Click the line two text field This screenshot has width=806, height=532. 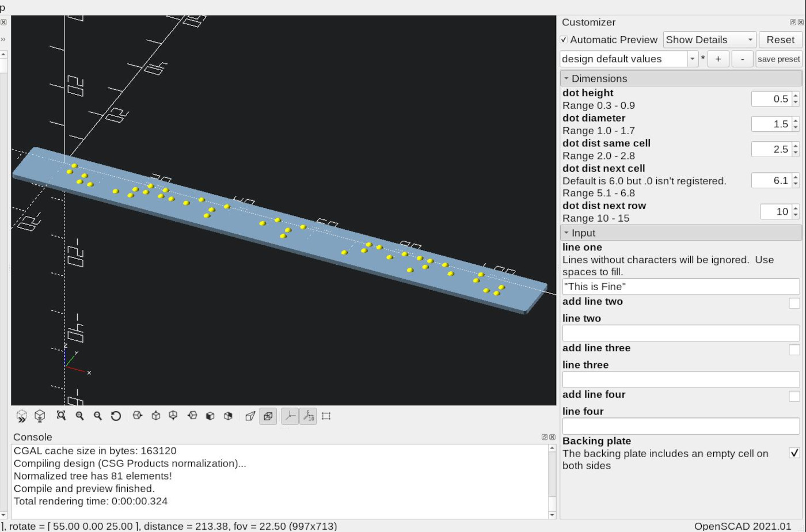coord(681,333)
